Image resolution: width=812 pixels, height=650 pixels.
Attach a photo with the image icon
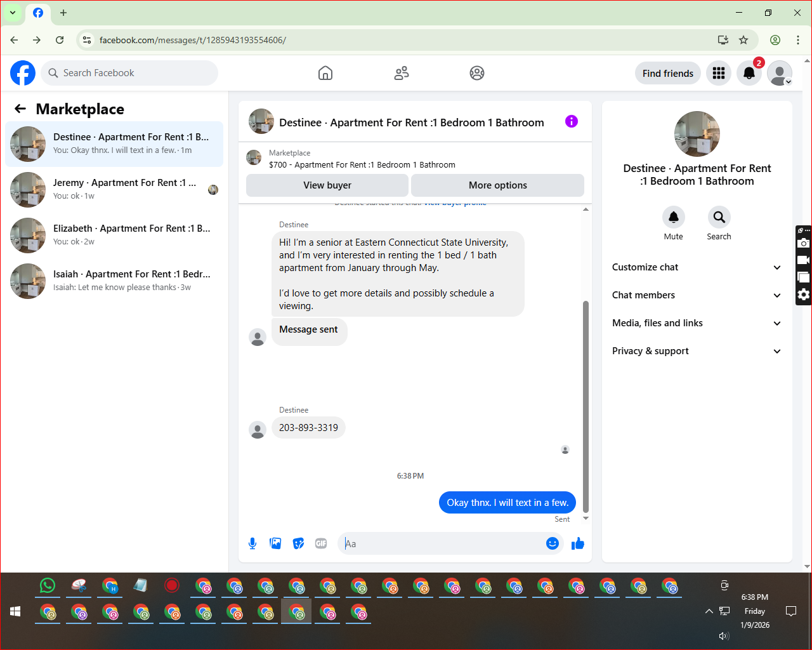pos(275,543)
